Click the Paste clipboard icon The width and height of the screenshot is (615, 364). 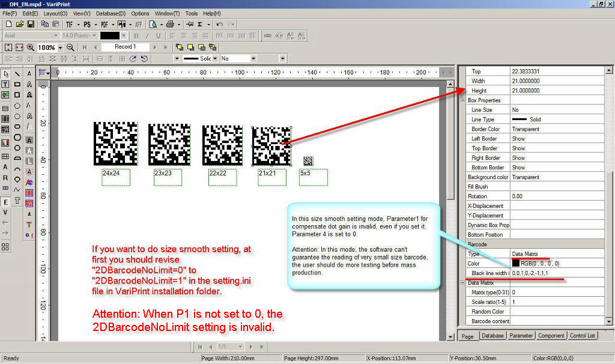56,24
